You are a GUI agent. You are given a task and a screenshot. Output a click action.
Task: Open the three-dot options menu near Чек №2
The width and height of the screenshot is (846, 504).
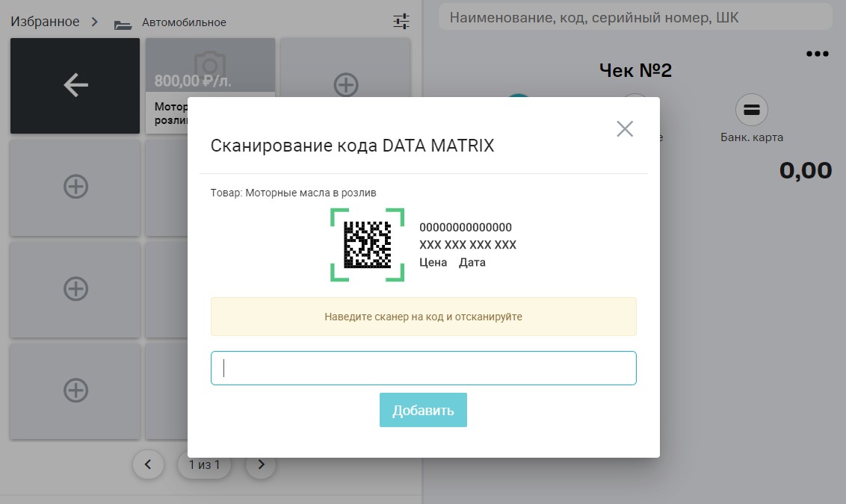click(818, 52)
